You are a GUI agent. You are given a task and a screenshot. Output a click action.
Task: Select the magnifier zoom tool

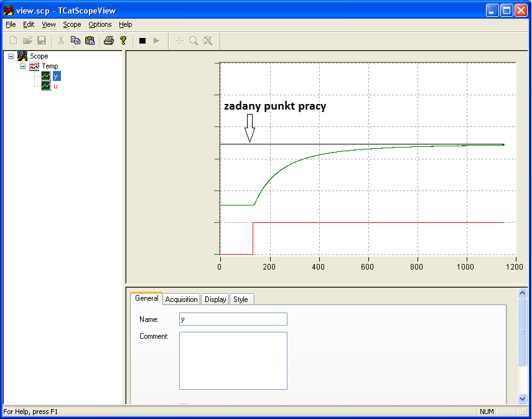coord(194,41)
